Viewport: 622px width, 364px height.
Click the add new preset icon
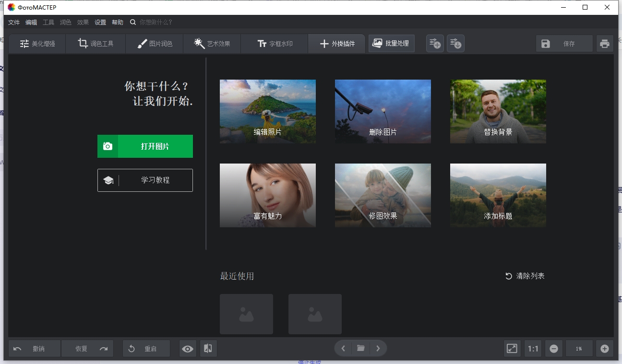pyautogui.click(x=434, y=43)
